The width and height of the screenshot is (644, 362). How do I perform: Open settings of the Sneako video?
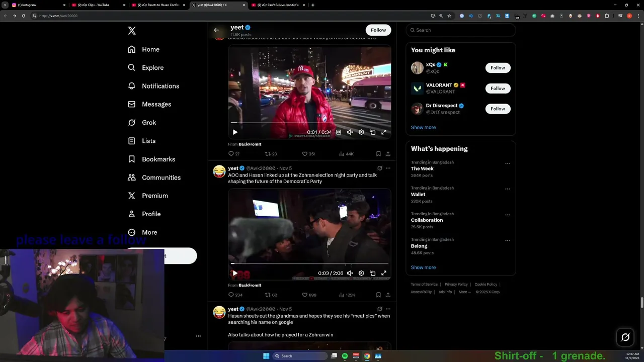pyautogui.click(x=361, y=132)
